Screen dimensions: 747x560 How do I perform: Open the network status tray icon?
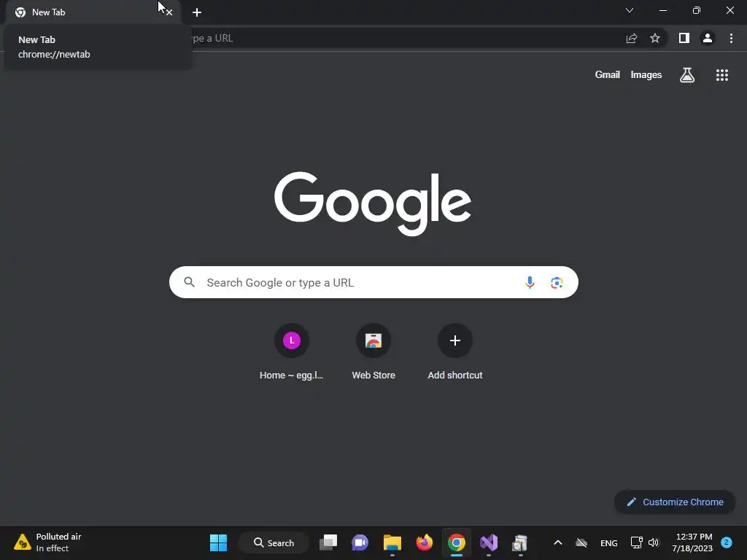click(636, 542)
